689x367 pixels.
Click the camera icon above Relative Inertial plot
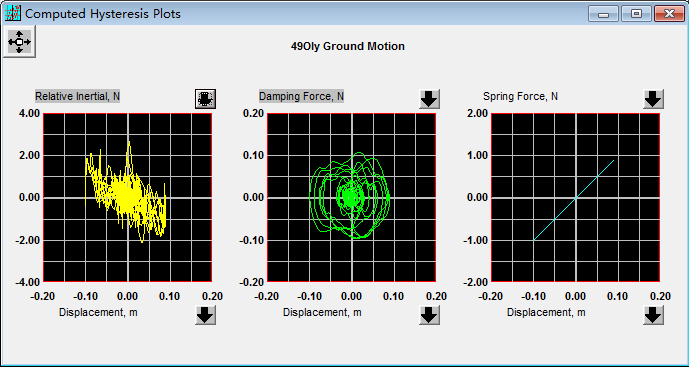coord(205,98)
